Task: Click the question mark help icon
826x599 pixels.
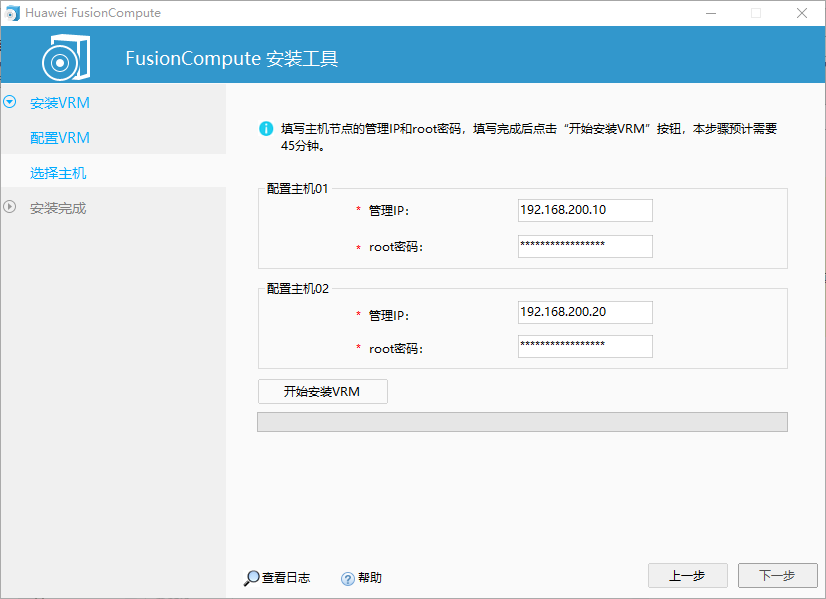Action: point(348,579)
